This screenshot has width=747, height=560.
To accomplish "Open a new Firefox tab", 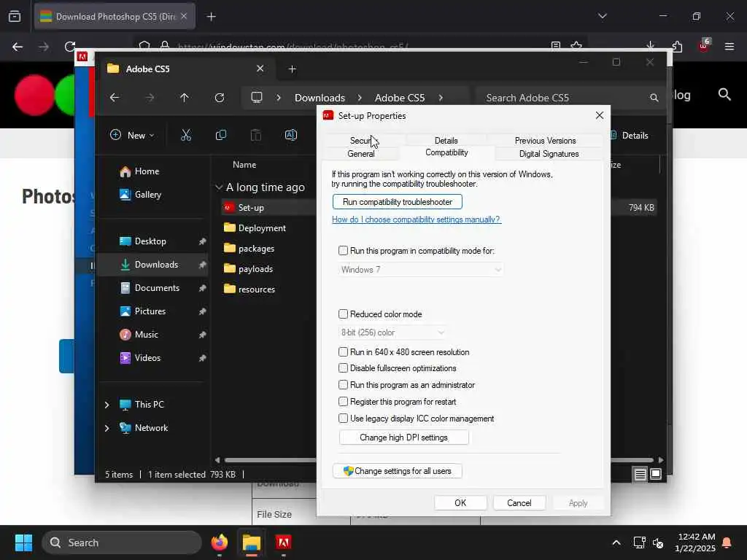I will [x=211, y=17].
